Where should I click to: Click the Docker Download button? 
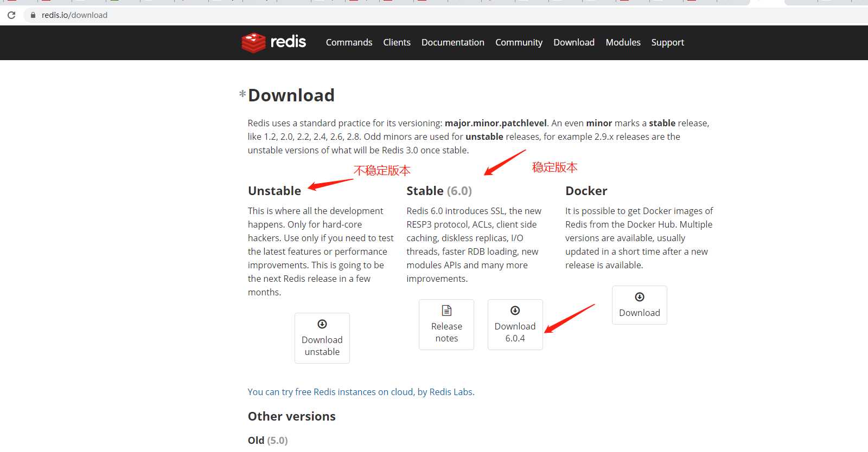(x=640, y=305)
